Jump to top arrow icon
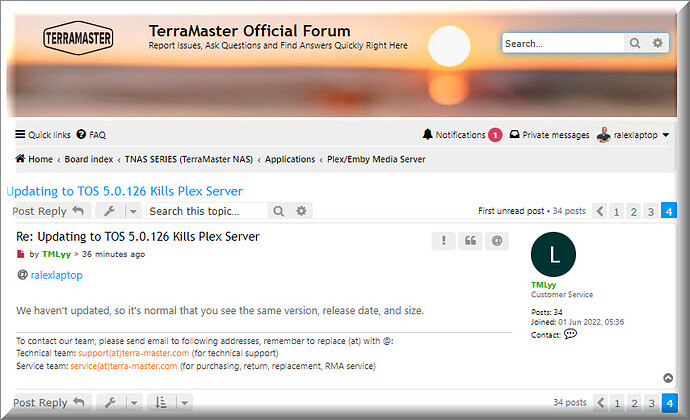Image resolution: width=690 pixels, height=420 pixels. coord(668,378)
